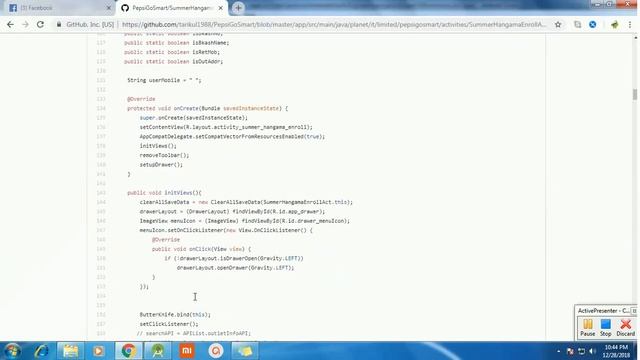This screenshot has height=360, width=640.
Task: Open File Explorer from taskbar
Action: [x=70, y=351]
